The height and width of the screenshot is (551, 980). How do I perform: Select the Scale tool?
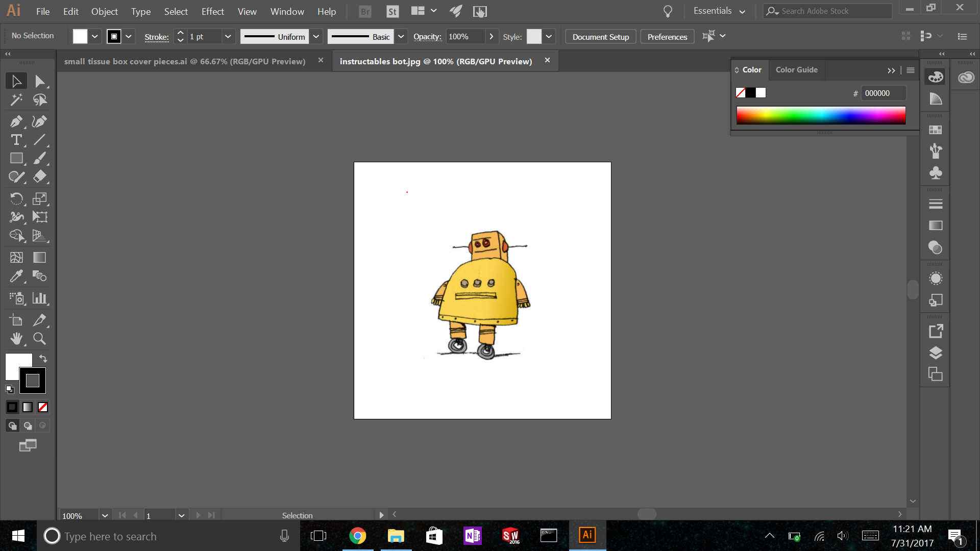point(40,198)
